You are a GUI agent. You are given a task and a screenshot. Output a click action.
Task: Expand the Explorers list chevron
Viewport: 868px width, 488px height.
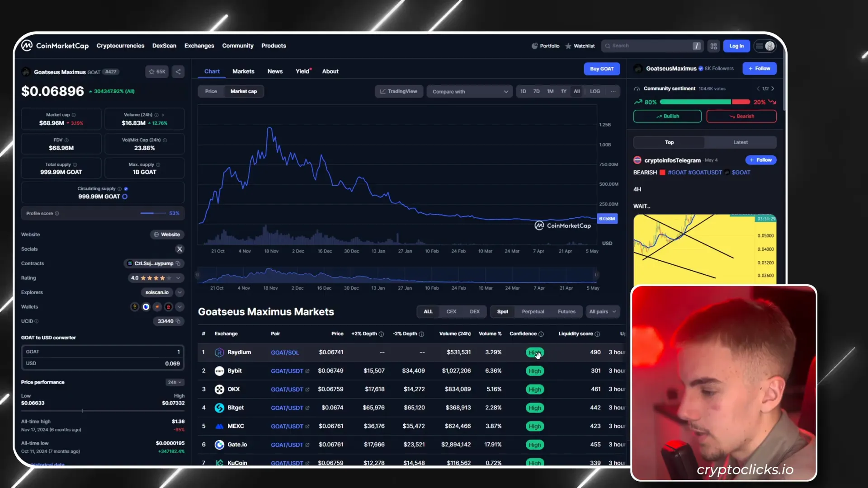click(x=179, y=292)
